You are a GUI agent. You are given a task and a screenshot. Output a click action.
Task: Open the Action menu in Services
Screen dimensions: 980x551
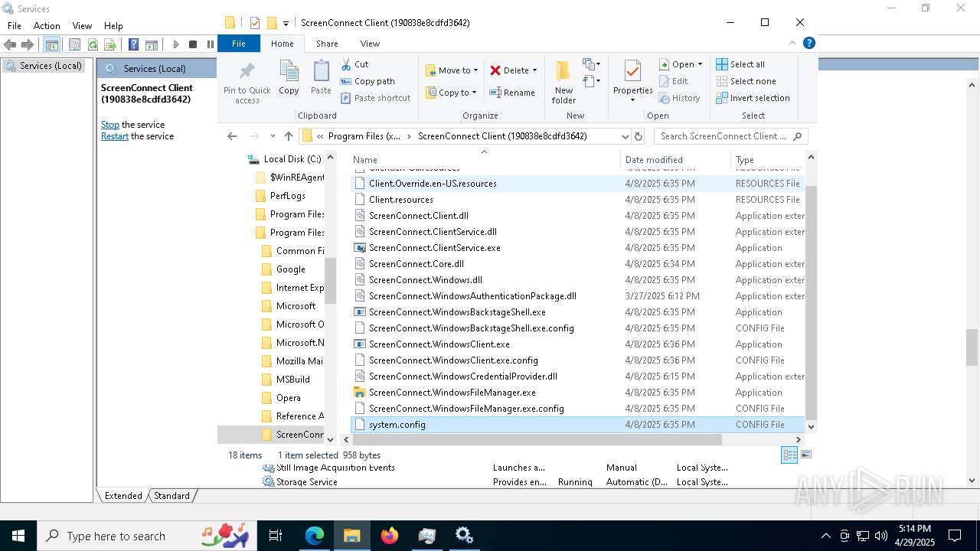(x=47, y=25)
